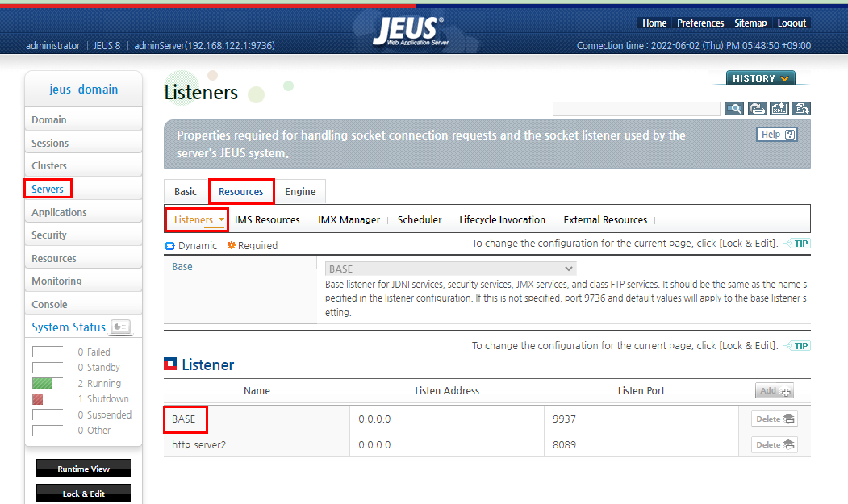Switch to the Resources tab
This screenshot has width=848, height=504.
click(x=241, y=191)
